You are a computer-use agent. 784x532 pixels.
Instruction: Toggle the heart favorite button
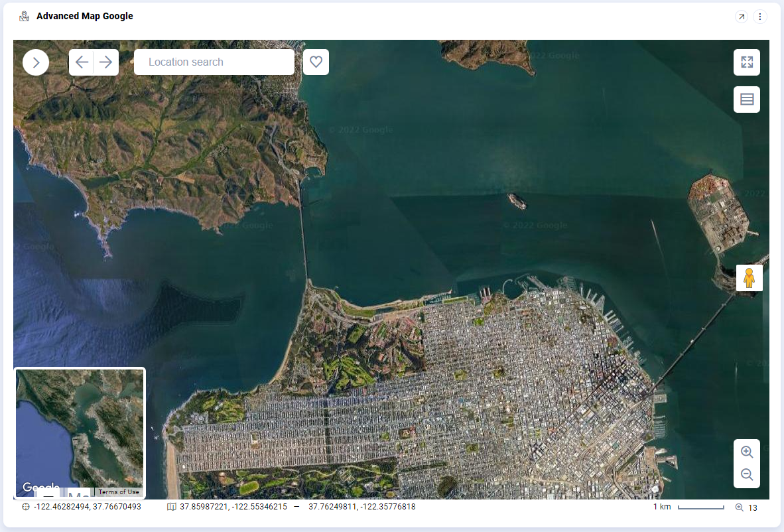316,62
